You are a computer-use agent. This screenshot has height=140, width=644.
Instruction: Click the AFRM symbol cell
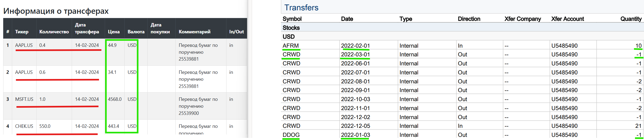click(291, 46)
